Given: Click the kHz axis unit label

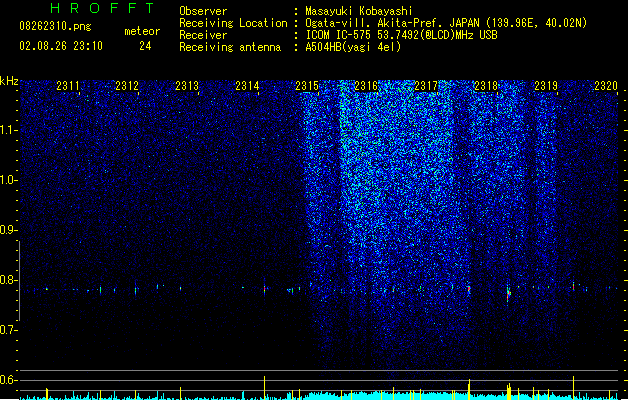Looking at the screenshot, I should pyautogui.click(x=9, y=81).
